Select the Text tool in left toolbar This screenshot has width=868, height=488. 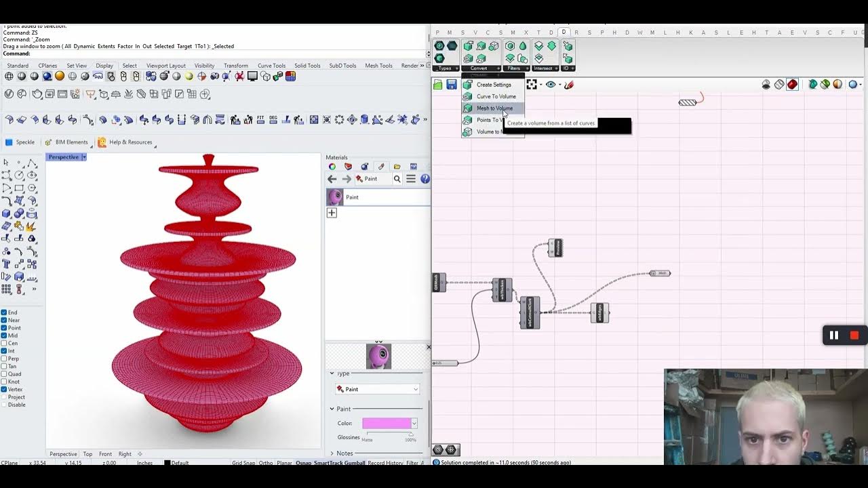tap(6, 264)
